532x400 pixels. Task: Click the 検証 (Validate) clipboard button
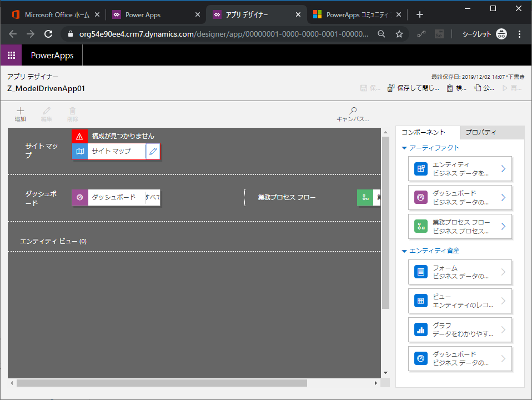tap(456, 88)
